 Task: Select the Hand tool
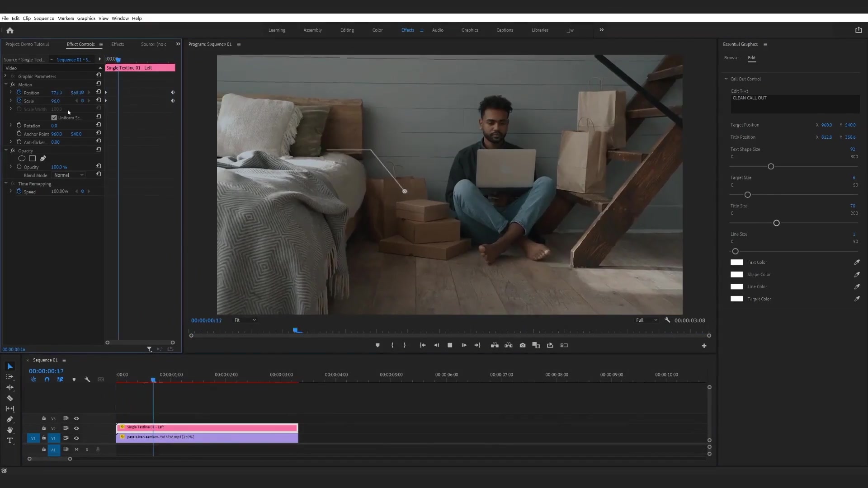[10, 430]
